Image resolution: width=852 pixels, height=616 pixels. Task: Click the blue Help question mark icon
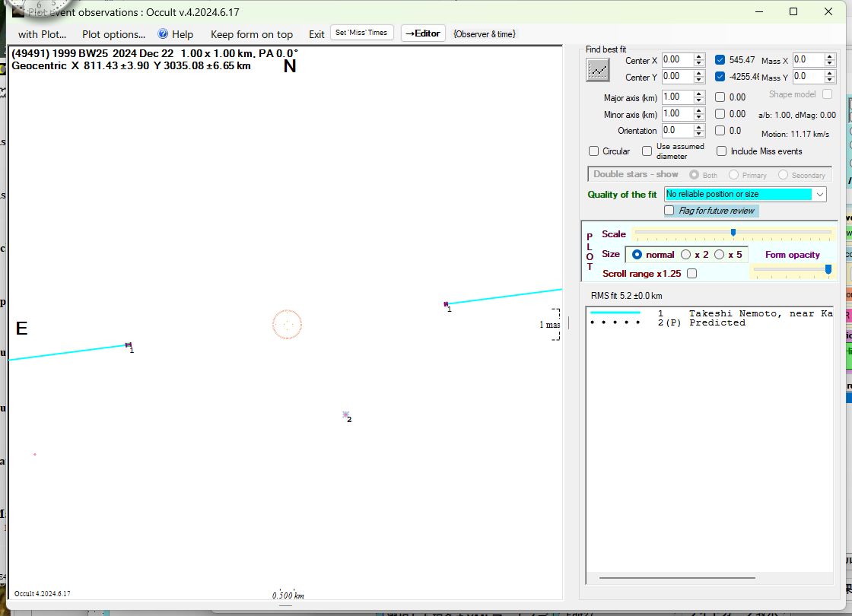pyautogui.click(x=163, y=34)
